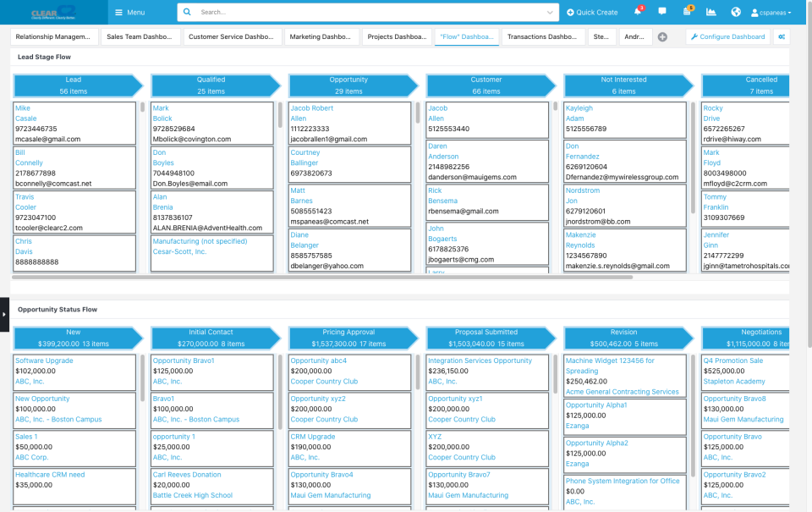Open Quick Create

coord(592,13)
